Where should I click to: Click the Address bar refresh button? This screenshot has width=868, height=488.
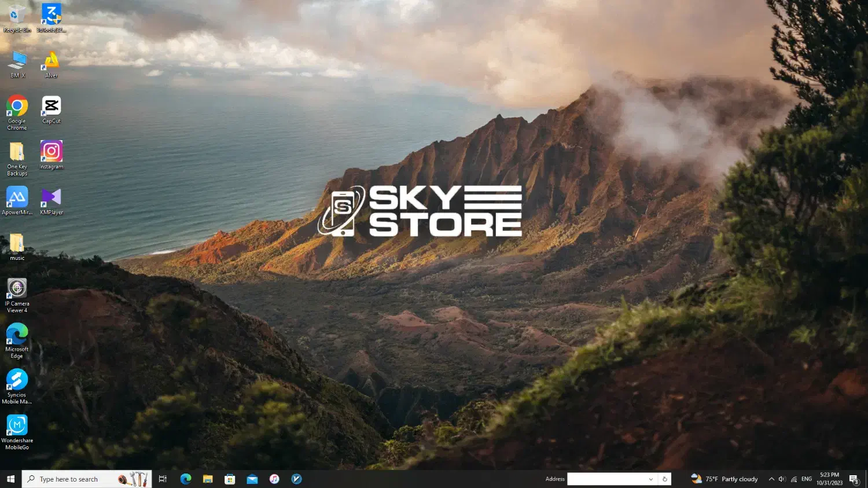(665, 479)
